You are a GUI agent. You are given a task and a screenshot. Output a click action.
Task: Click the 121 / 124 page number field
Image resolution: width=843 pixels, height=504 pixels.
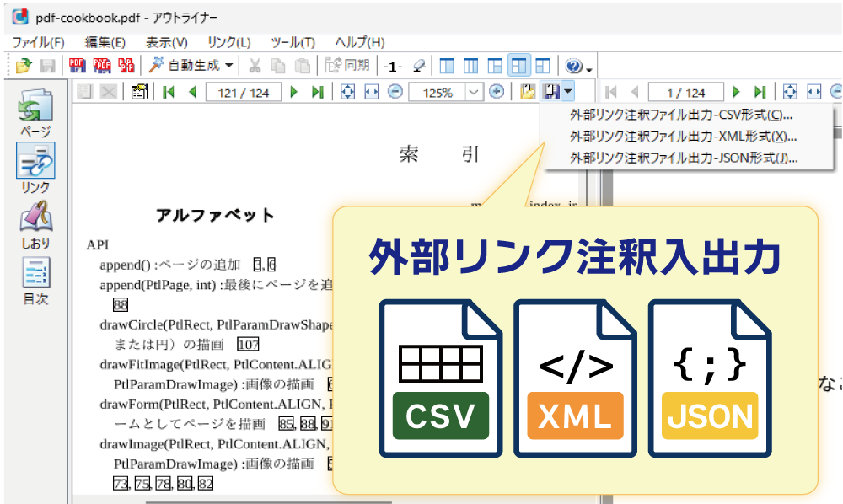(x=242, y=92)
